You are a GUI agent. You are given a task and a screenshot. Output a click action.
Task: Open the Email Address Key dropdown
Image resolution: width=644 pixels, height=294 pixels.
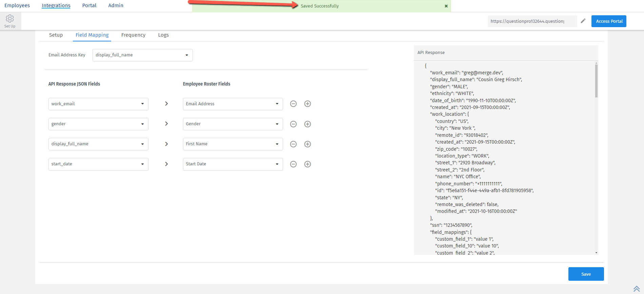point(143,55)
